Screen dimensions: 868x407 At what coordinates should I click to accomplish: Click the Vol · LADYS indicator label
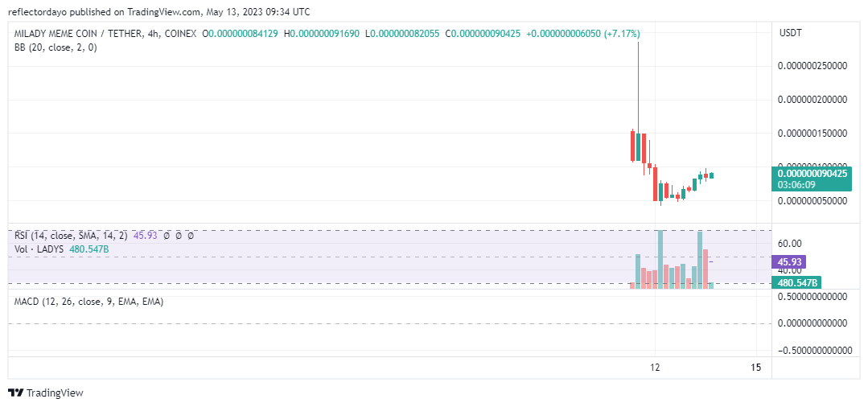[x=40, y=249]
